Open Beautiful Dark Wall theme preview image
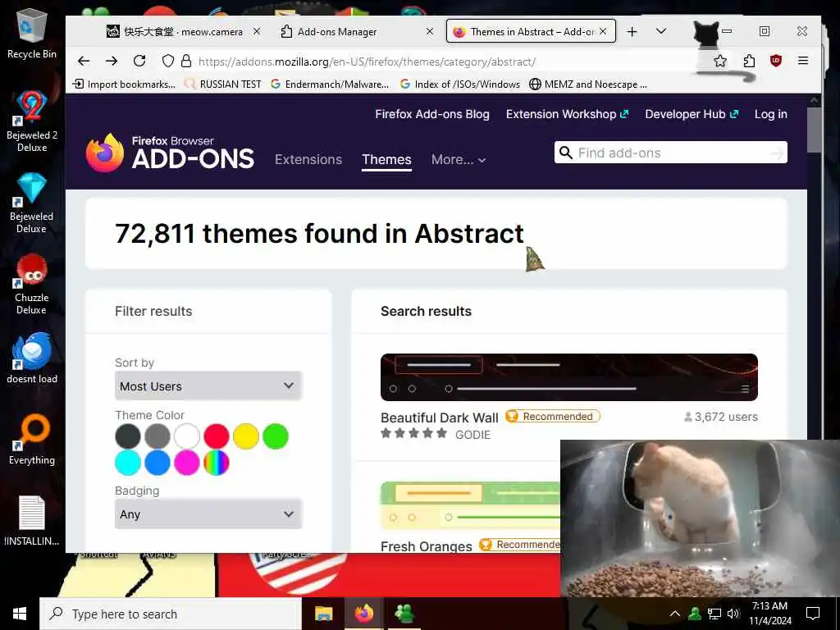Viewport: 840px width, 630px height. [x=569, y=377]
